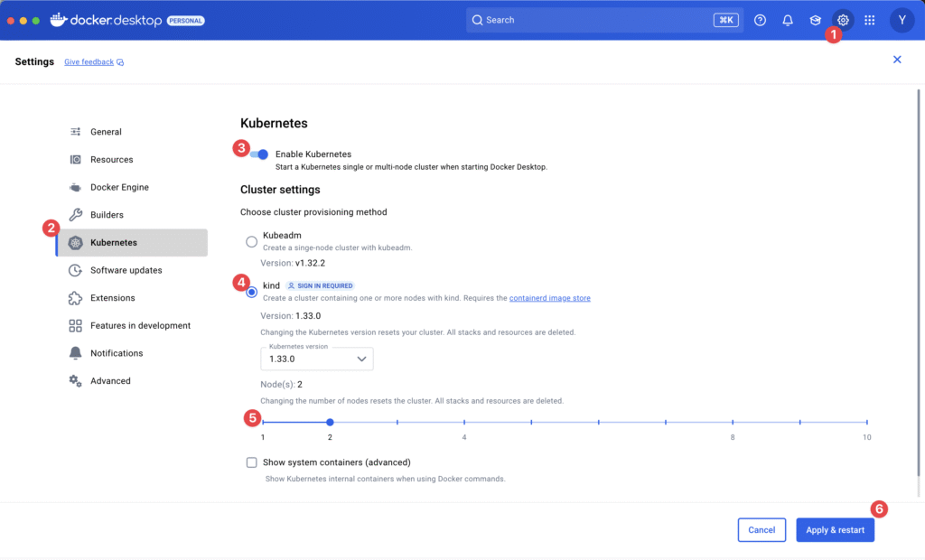Set node count slider to 10
Screen dimensions: 925x560
pos(866,422)
